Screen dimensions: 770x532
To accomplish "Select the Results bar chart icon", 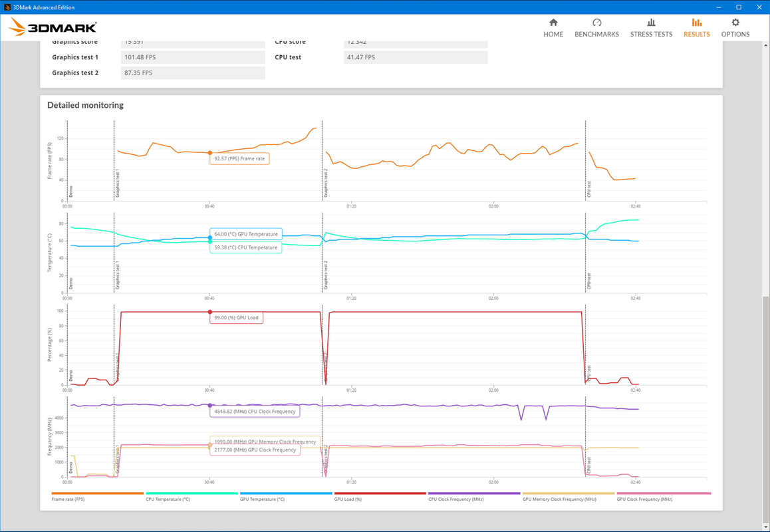I will (x=696, y=23).
